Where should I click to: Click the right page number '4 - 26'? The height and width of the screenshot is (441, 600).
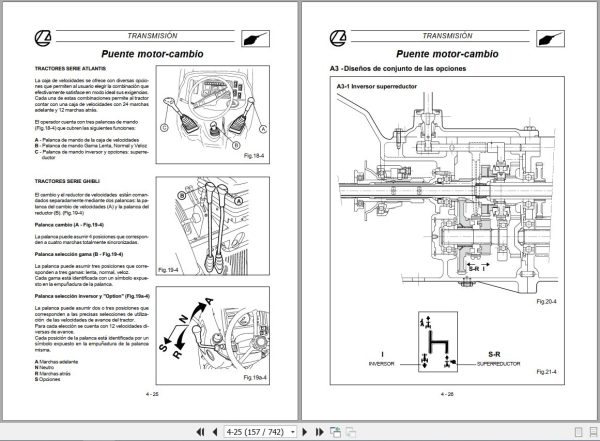coord(447,394)
